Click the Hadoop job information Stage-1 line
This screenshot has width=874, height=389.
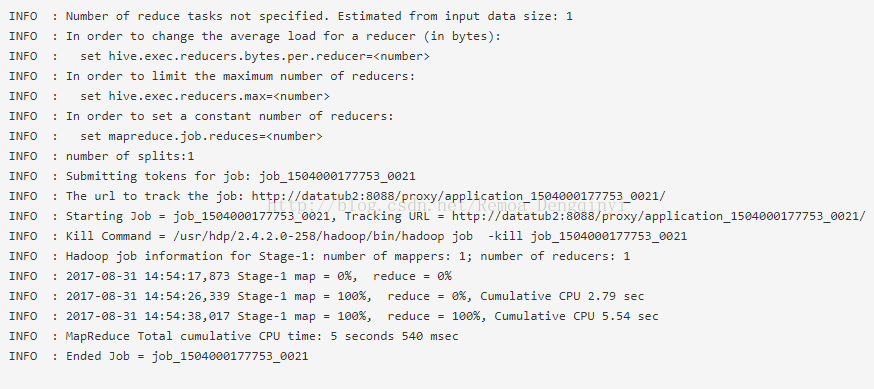pyautogui.click(x=348, y=256)
